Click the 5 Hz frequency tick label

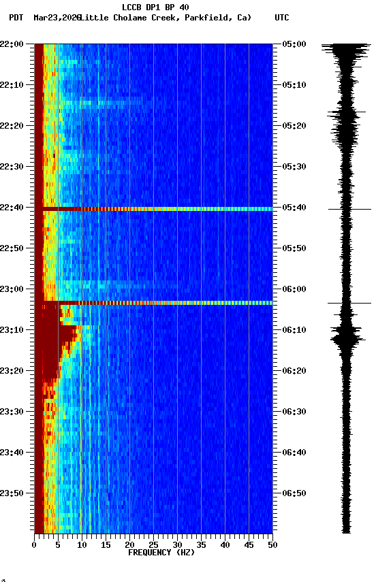click(x=58, y=545)
